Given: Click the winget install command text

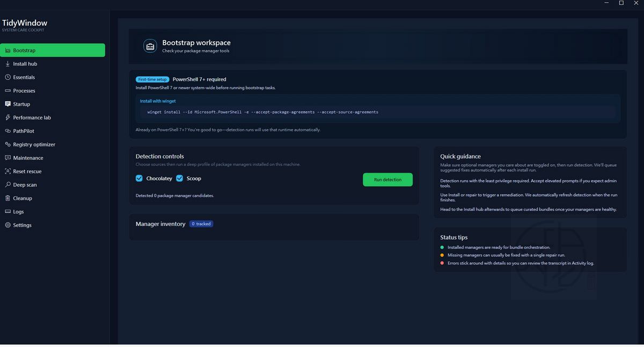Looking at the screenshot, I should 262,112.
